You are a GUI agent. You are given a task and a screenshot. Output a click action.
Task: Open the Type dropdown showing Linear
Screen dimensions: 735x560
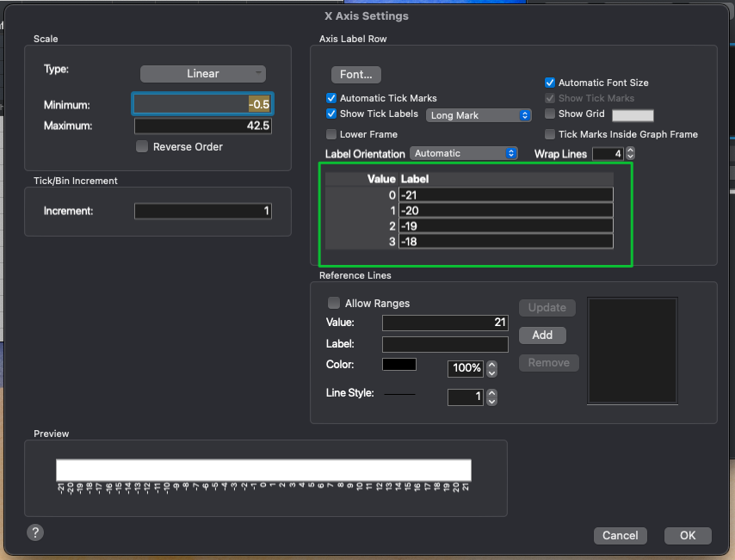(x=202, y=74)
